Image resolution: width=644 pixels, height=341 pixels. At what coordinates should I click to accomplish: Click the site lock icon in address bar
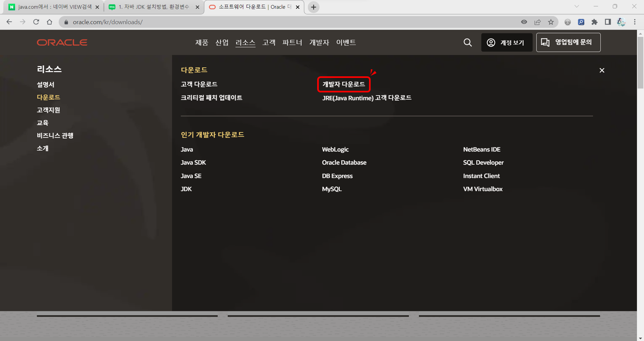66,22
